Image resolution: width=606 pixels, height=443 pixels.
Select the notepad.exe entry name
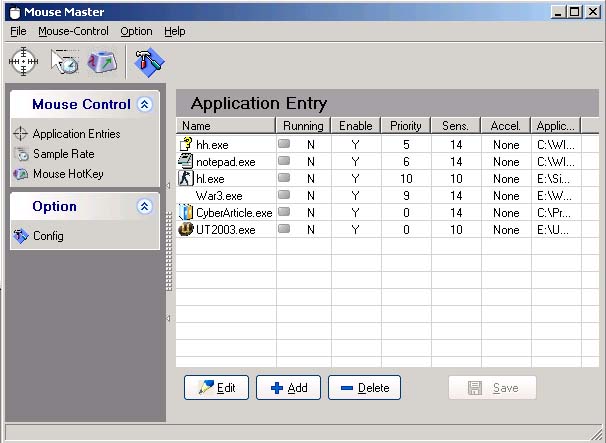click(x=226, y=162)
